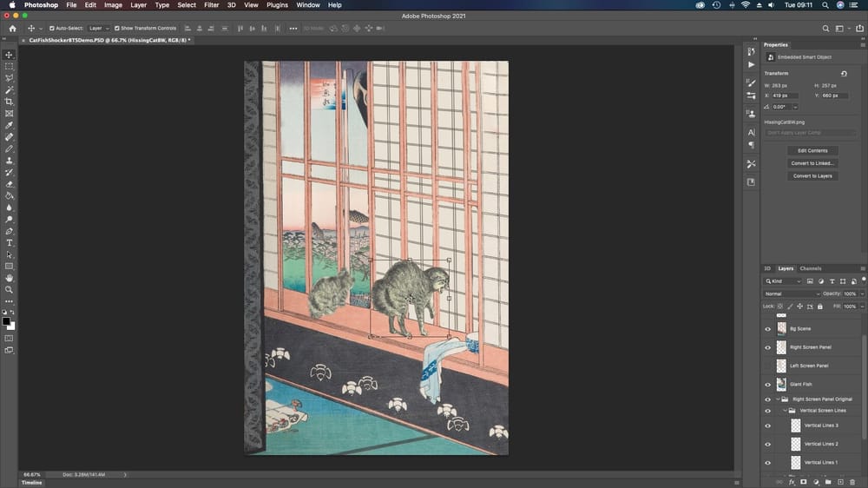Select the Zoom tool

click(9, 290)
